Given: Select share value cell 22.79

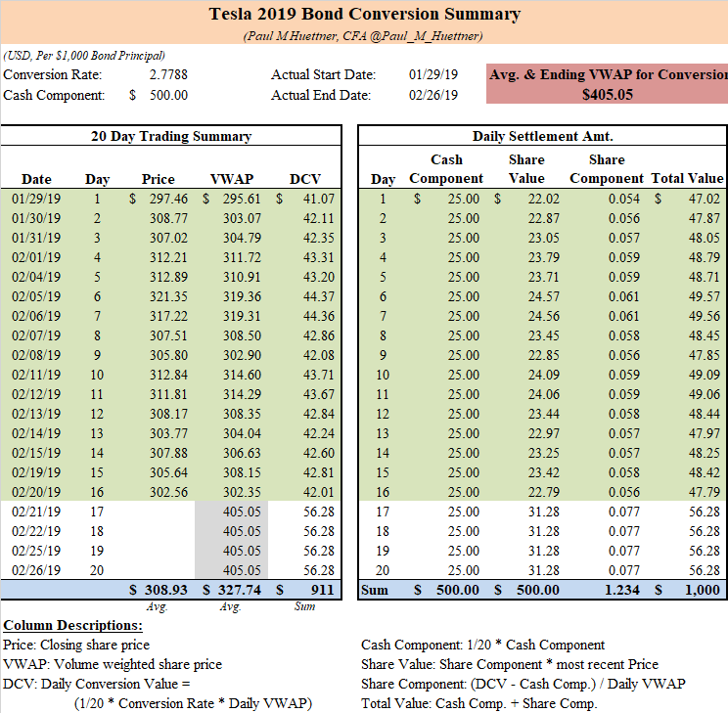Looking at the screenshot, I should (x=544, y=492).
